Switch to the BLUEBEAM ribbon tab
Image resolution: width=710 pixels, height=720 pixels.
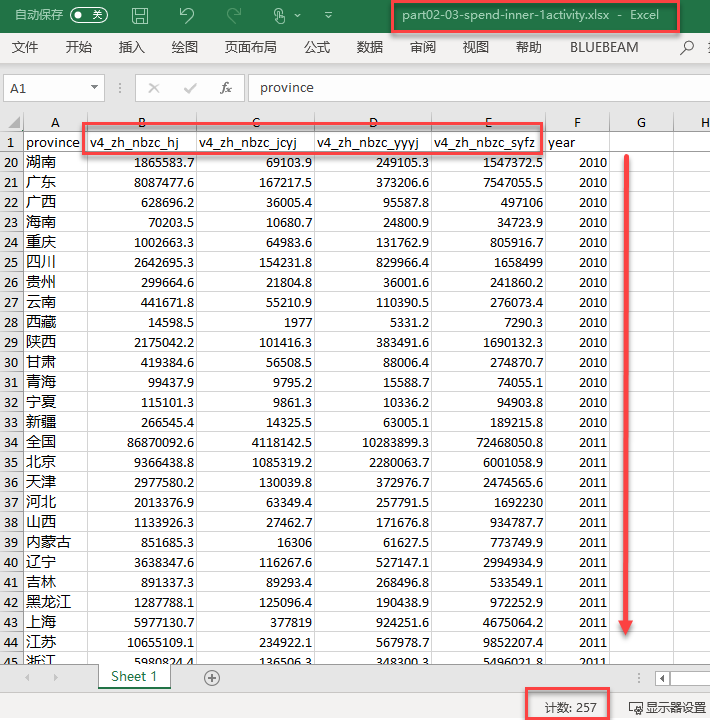pyautogui.click(x=604, y=47)
